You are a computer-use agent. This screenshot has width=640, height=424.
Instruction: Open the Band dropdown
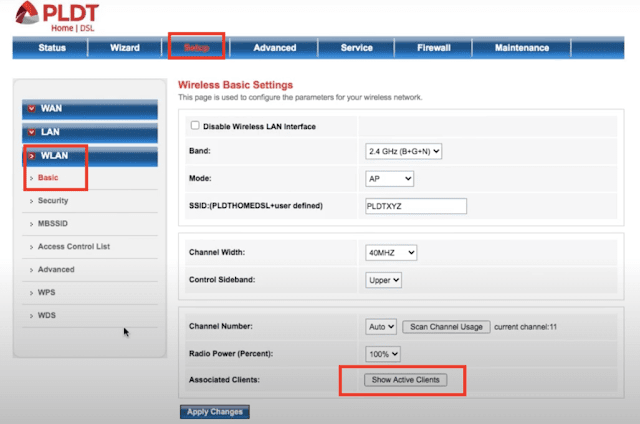pyautogui.click(x=403, y=151)
